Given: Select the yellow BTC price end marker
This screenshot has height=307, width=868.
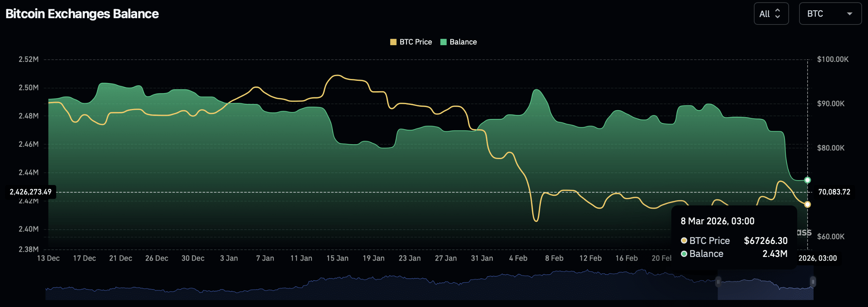Looking at the screenshot, I should point(807,204).
